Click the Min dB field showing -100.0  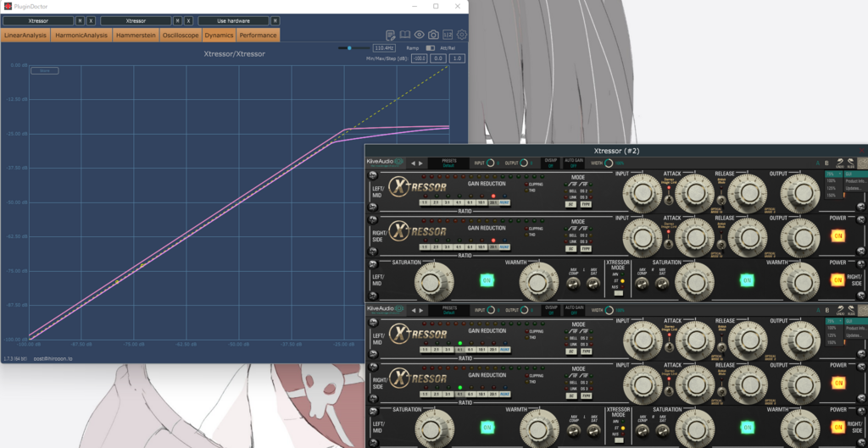tap(419, 58)
